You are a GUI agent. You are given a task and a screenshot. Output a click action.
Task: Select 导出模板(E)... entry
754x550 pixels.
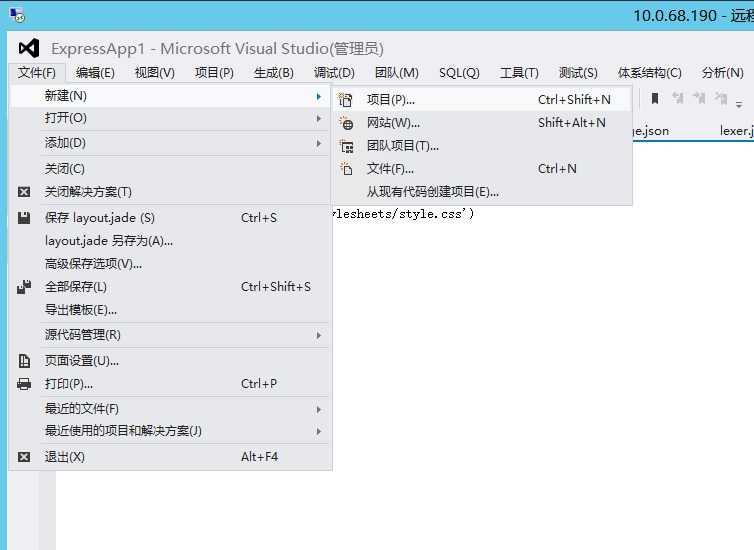pos(171,310)
